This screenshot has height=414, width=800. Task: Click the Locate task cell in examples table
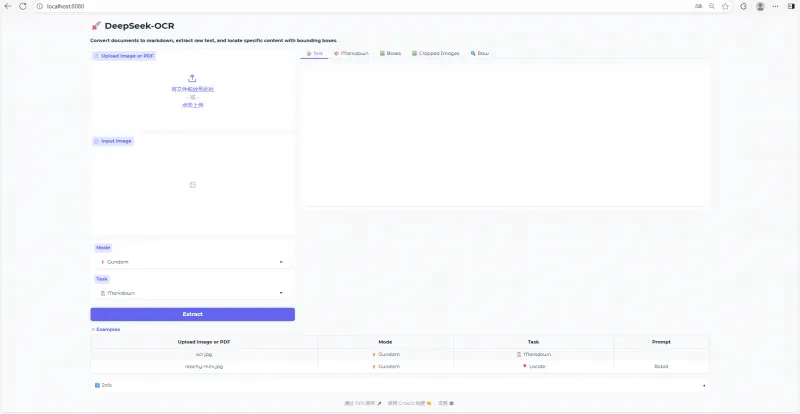[534, 367]
